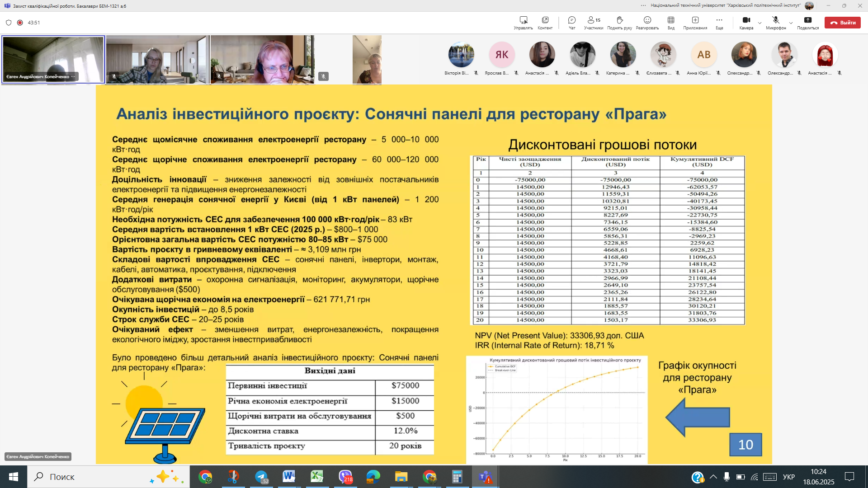Select the ЯК participant avatar
The image size is (868, 488).
click(501, 55)
